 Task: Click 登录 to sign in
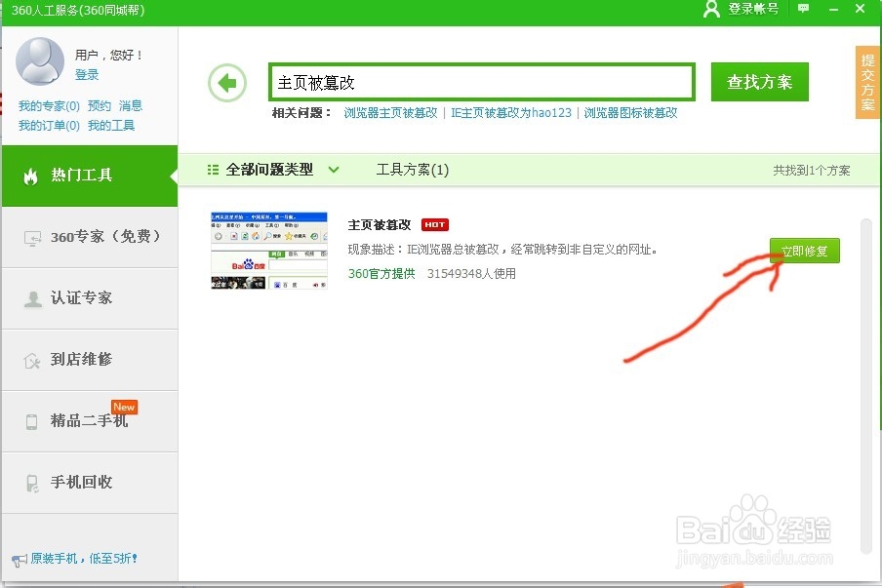87,74
